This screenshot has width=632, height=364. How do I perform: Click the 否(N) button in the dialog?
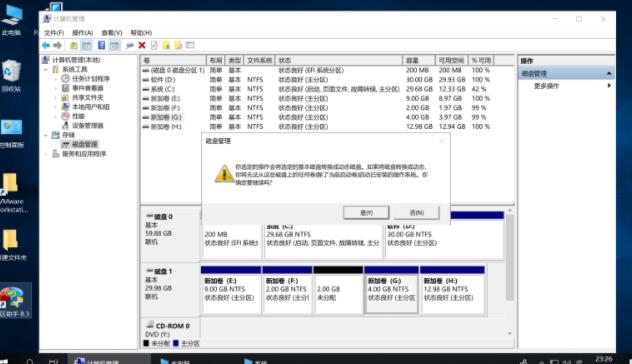[416, 212]
